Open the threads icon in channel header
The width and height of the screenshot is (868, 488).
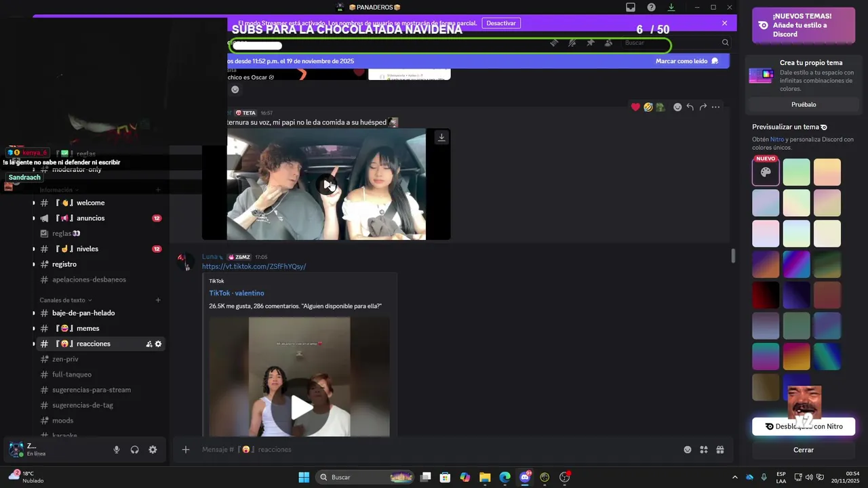pos(554,43)
